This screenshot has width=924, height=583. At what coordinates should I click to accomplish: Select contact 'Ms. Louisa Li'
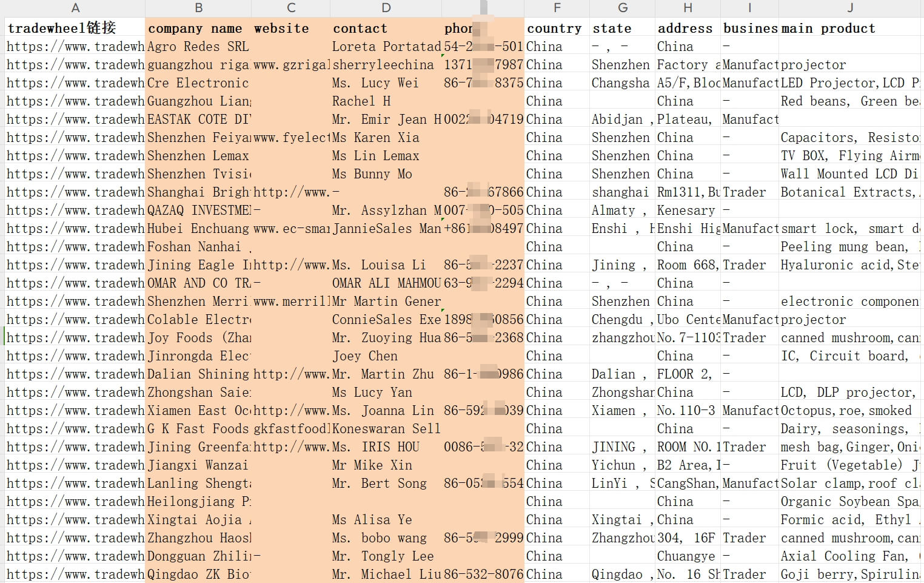[386, 265]
